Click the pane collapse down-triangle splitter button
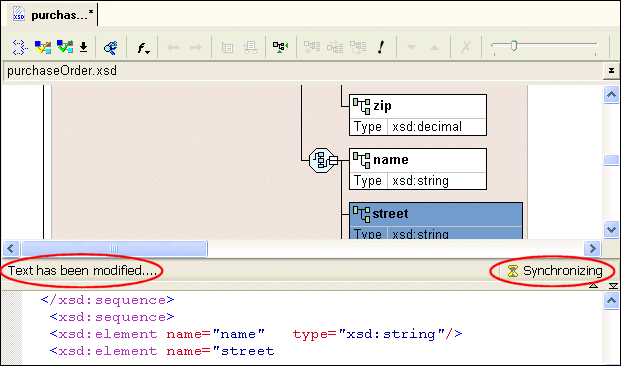Image resolution: width=621 pixels, height=366 pixels. click(x=613, y=286)
